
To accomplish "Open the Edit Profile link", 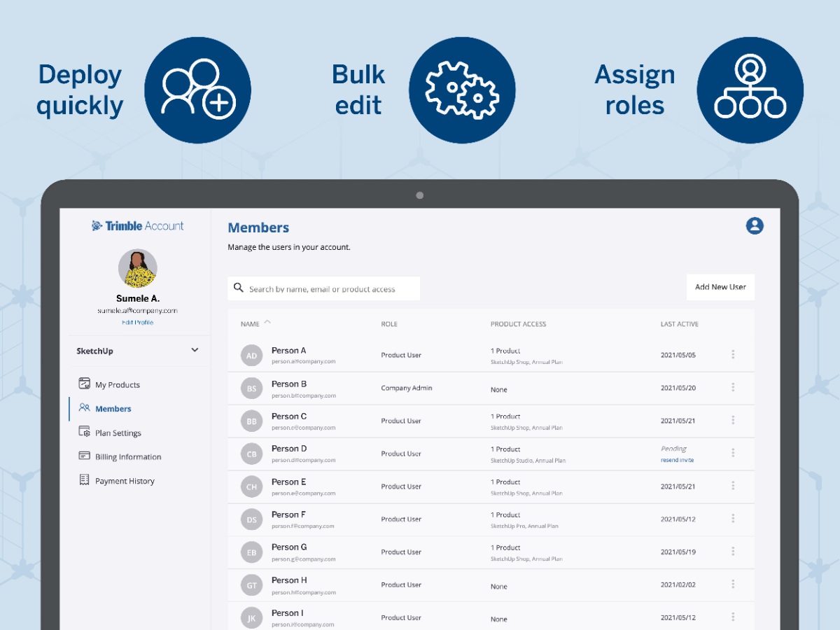I will click(138, 323).
